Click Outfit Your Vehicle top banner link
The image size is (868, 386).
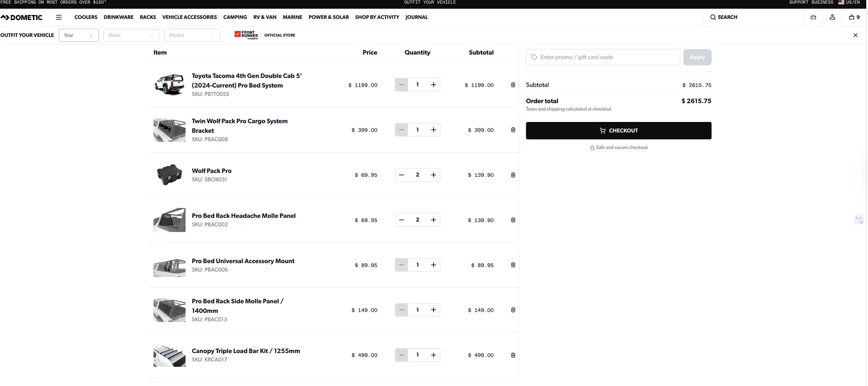(x=430, y=2)
